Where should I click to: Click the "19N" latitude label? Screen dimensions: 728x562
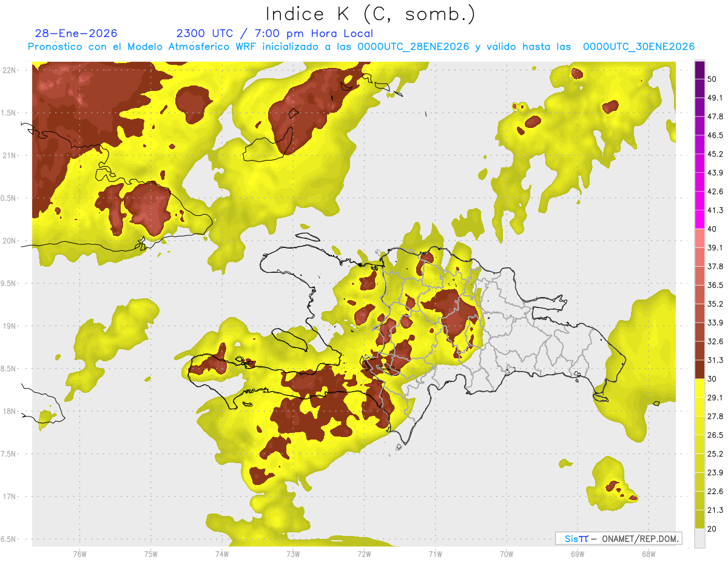[x=9, y=326]
